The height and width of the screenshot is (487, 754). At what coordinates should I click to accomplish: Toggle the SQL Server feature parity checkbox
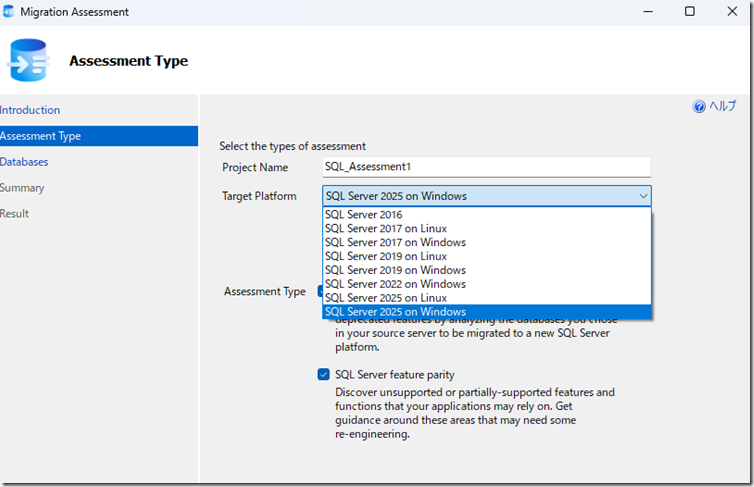[323, 374]
